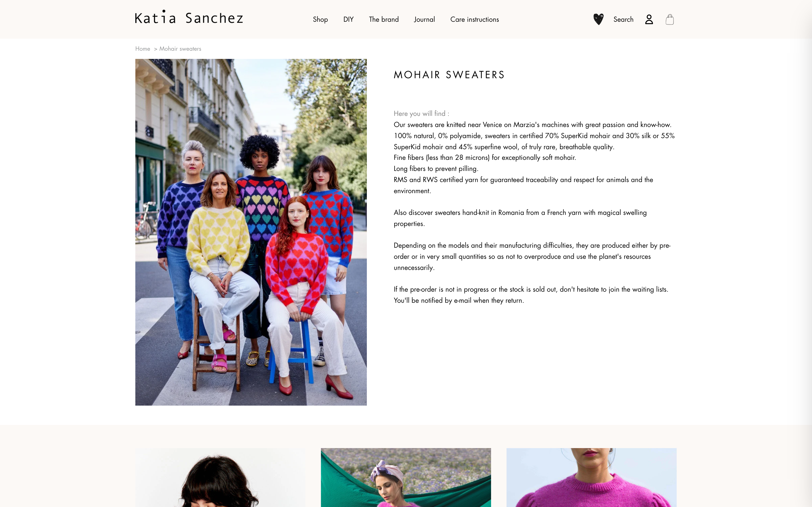Open the DIY menu item
This screenshot has height=507, width=812.
[348, 20]
